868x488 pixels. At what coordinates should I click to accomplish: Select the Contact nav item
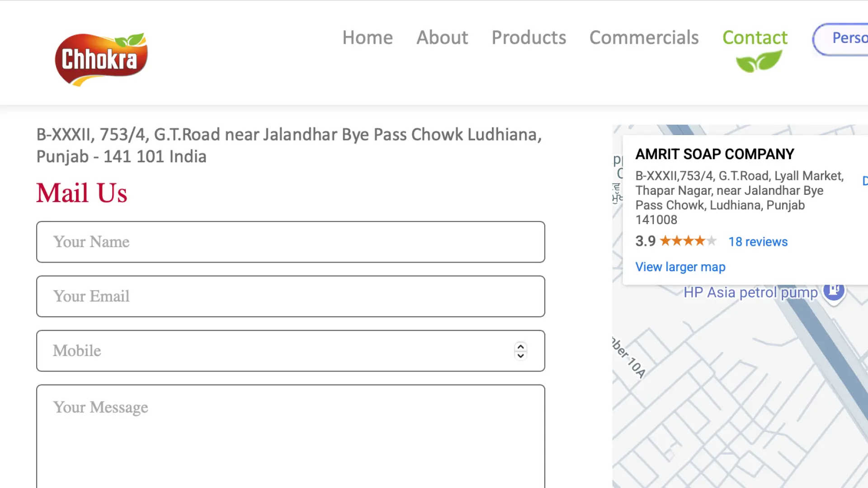(x=755, y=38)
